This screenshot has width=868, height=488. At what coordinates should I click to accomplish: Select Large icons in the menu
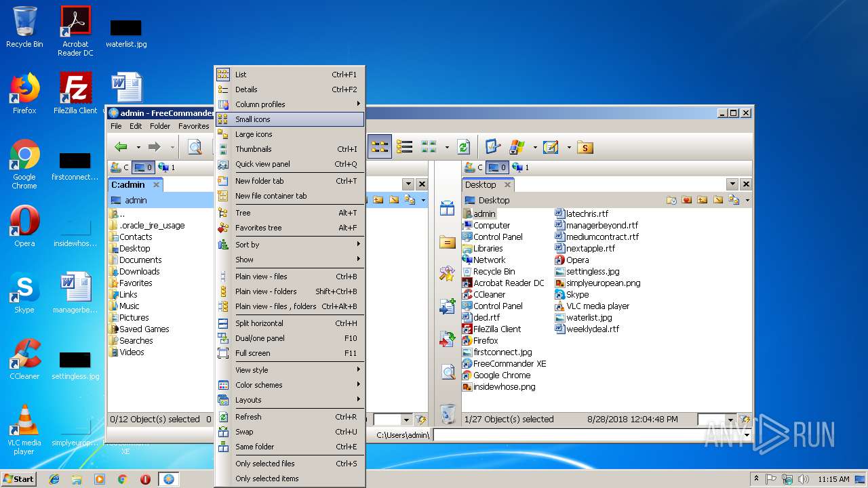pos(290,134)
